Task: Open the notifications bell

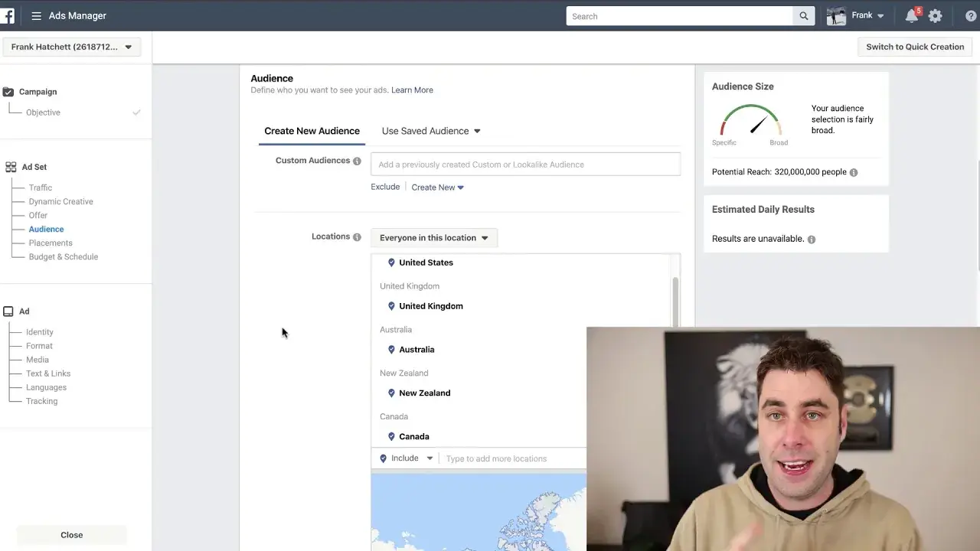Action: pos(911,16)
